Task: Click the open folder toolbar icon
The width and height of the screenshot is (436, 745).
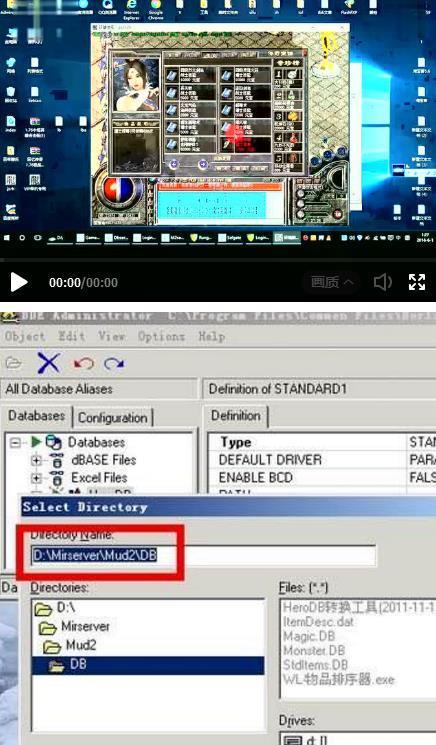Action: point(14,363)
